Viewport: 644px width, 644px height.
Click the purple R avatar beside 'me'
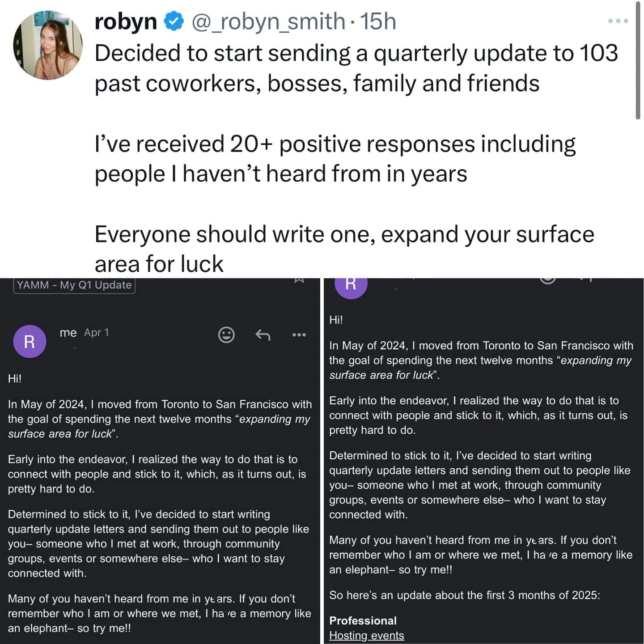click(30, 341)
